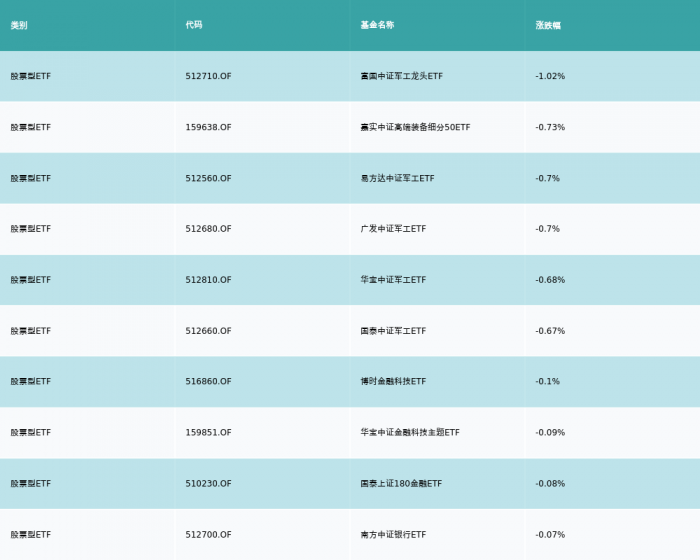The width and height of the screenshot is (700, 560).
Task: Click 股票型ETF in the 159638.OF row
Action: pos(31,127)
